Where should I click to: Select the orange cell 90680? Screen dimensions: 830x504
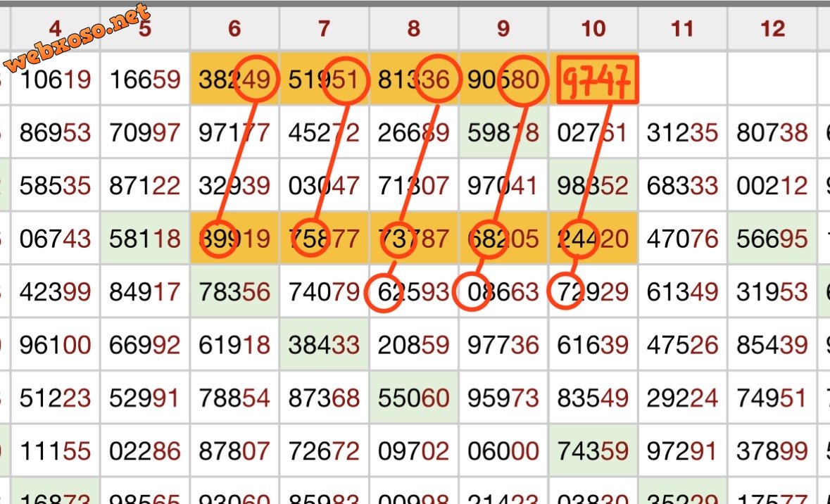tap(503, 80)
